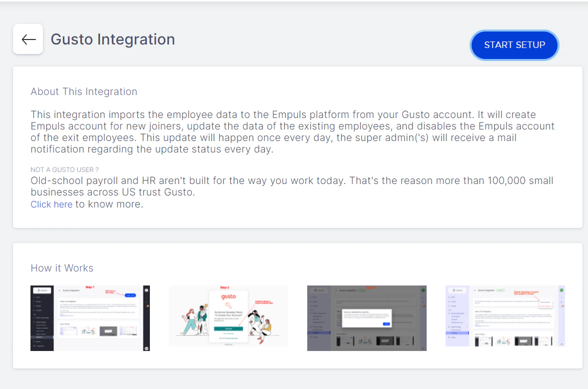Click the 'How it Works' heading
This screenshot has width=588, height=389.
62,268
